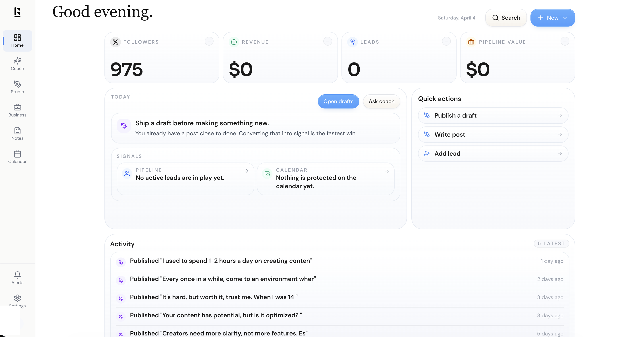Click the X icon on the Followers card
This screenshot has height=337, width=644.
[x=115, y=42]
